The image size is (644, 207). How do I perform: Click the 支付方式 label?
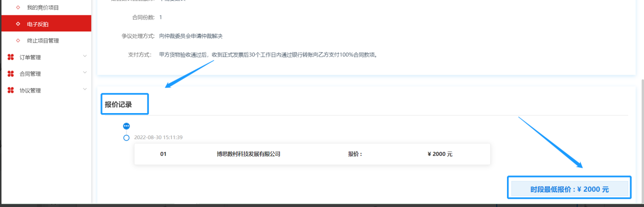139,55
